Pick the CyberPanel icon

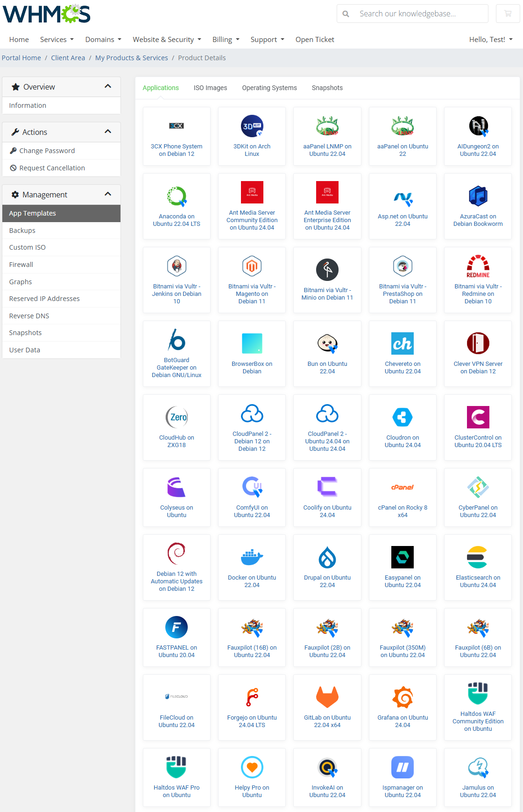coord(478,487)
